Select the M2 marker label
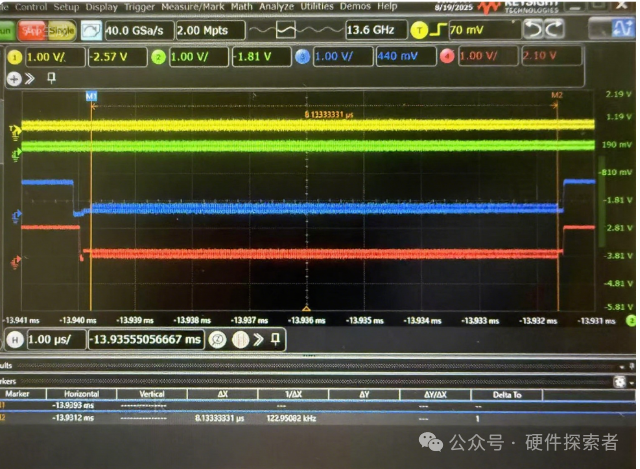This screenshot has height=469, width=640. (557, 95)
